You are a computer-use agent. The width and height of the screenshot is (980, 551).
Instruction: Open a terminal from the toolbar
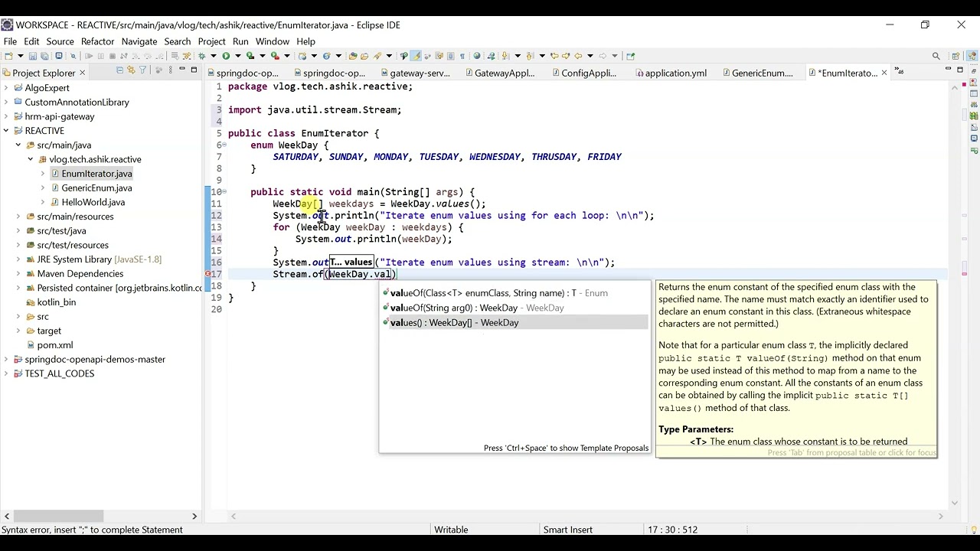coord(59,56)
